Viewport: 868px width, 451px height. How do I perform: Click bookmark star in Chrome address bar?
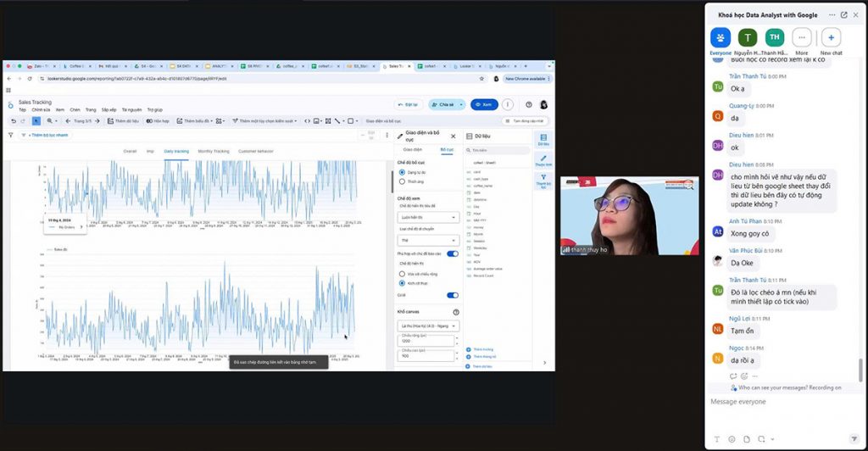(481, 79)
